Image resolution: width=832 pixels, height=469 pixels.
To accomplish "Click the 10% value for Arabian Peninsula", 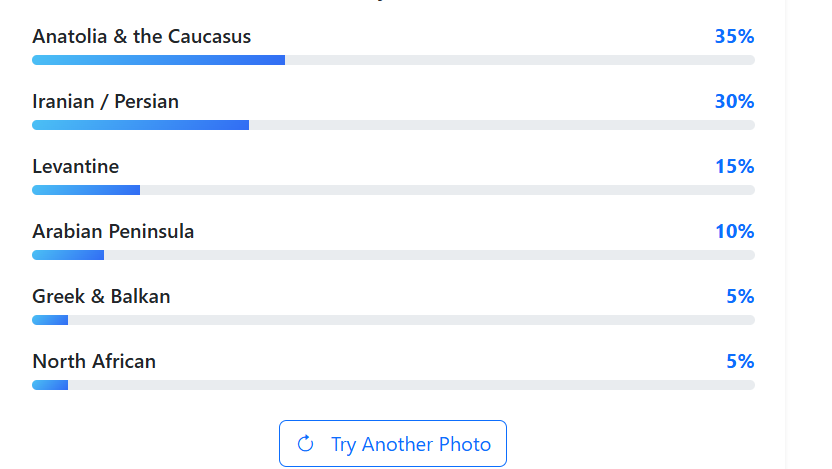I will pos(734,232).
